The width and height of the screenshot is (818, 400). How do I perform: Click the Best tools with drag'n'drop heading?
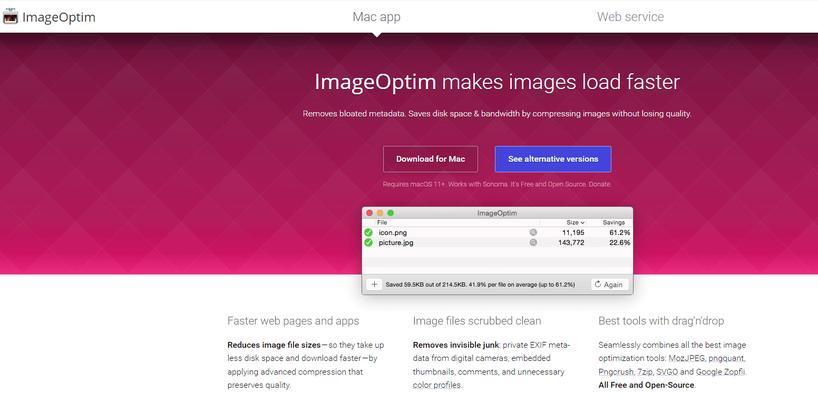click(661, 321)
